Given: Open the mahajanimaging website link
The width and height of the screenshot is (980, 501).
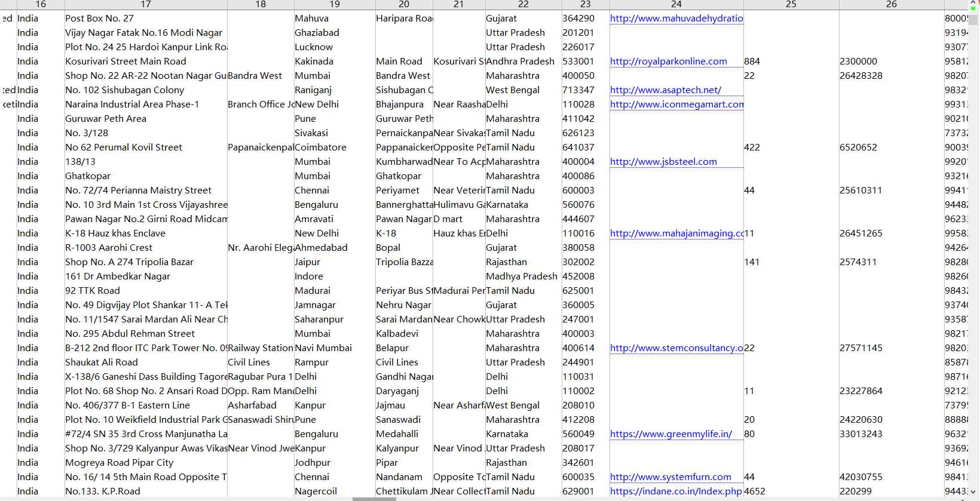Looking at the screenshot, I should [676, 233].
